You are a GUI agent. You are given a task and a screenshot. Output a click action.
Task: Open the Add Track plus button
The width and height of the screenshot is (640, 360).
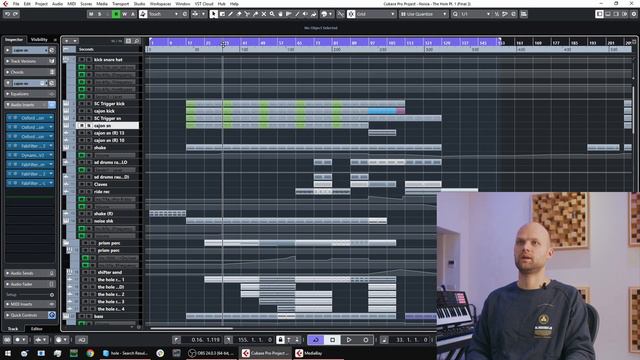tap(67, 41)
